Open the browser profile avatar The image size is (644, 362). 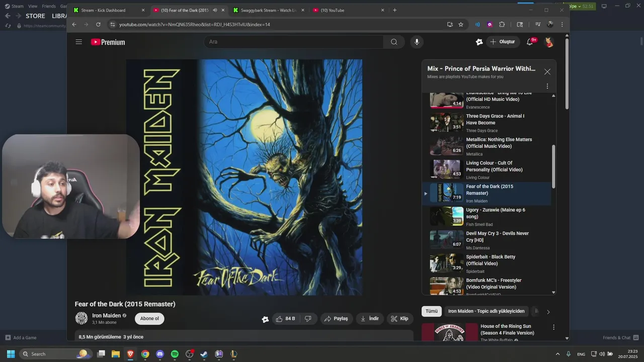tap(550, 24)
